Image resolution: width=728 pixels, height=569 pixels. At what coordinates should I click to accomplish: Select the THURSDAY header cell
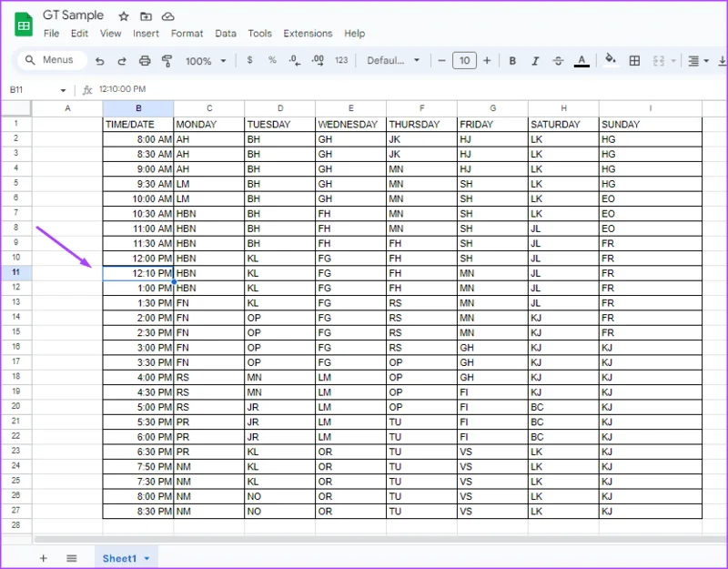pos(421,124)
